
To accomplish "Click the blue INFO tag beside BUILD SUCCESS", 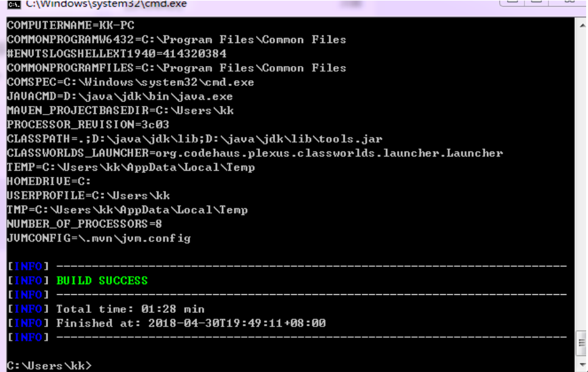I will point(29,280).
